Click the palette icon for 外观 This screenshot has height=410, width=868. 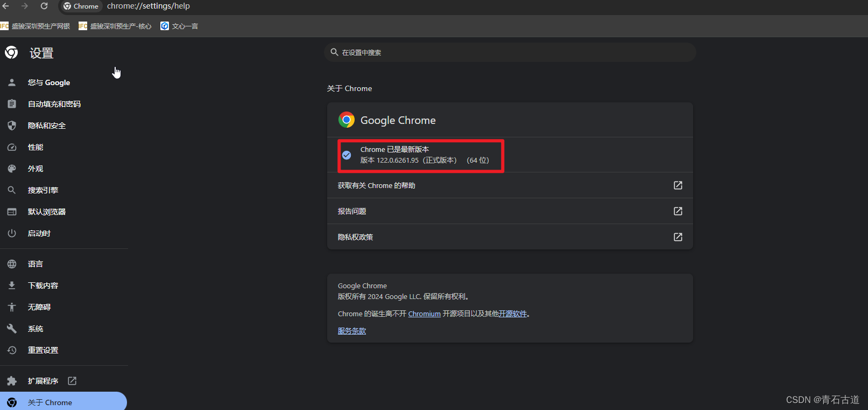click(12, 169)
